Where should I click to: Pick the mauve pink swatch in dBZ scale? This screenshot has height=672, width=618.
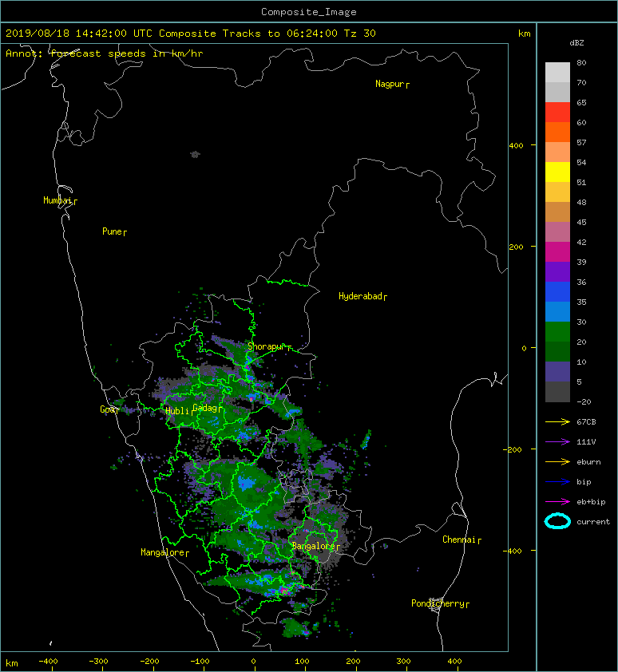pyautogui.click(x=557, y=232)
